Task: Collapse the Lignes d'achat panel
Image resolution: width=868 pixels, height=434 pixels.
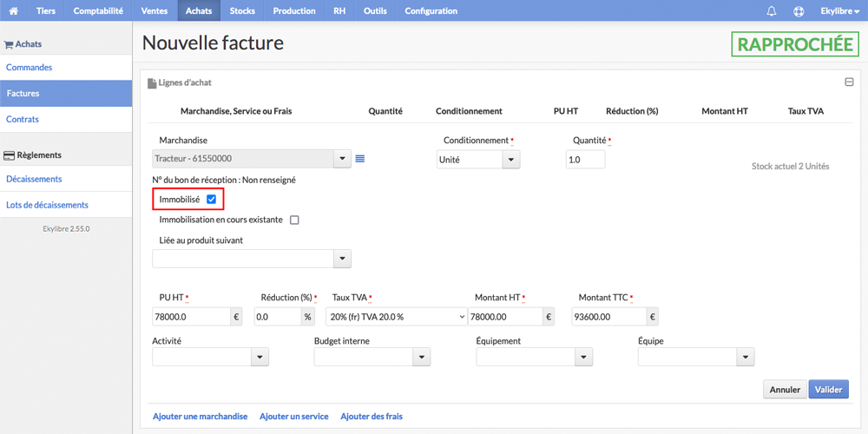Action: pyautogui.click(x=849, y=82)
